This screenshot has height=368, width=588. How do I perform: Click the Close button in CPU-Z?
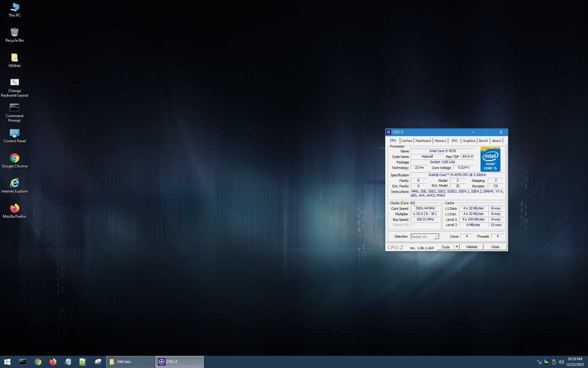tap(495, 247)
